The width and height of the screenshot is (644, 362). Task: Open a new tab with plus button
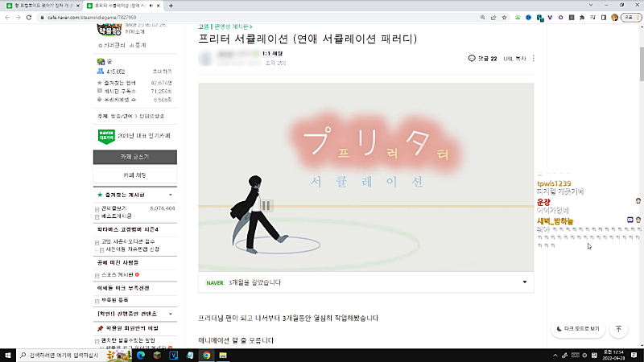coord(171,6)
